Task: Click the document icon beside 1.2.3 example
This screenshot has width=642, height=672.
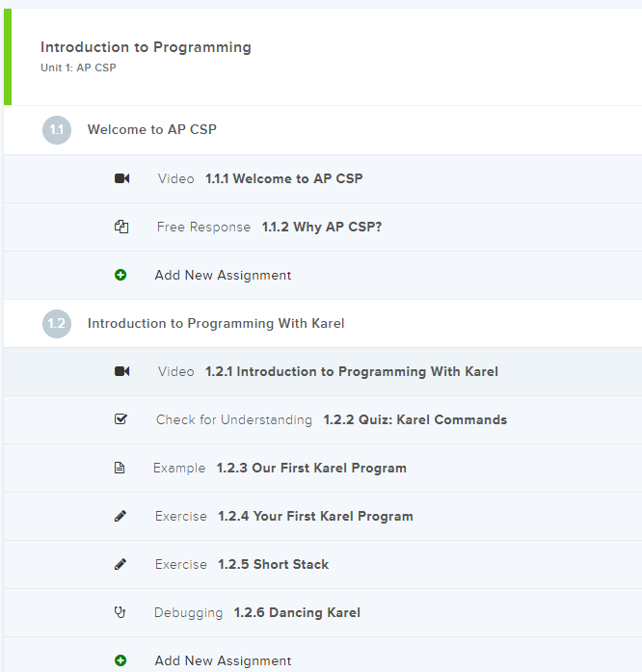Action: pos(120,468)
